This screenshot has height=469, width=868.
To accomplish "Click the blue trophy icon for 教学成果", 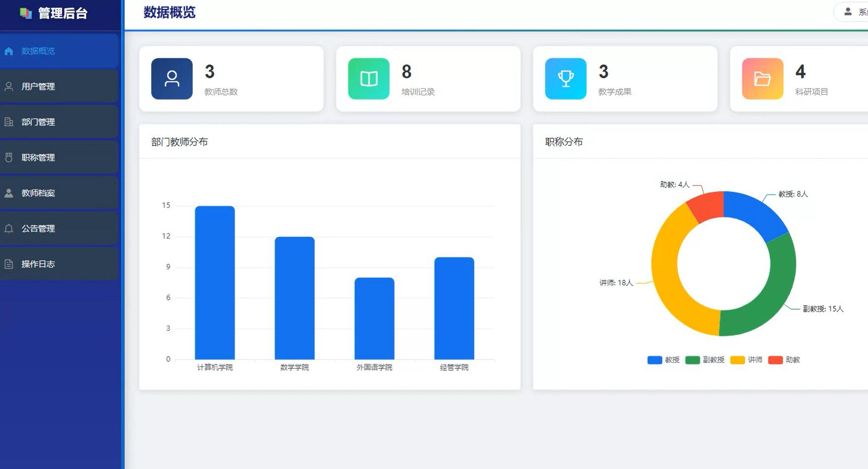I will [566, 79].
